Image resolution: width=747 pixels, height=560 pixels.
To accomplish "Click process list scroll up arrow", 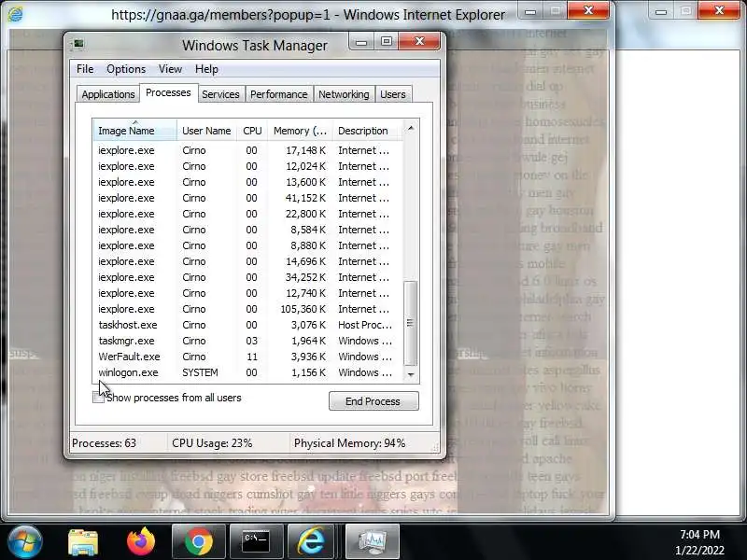I will pyautogui.click(x=411, y=128).
